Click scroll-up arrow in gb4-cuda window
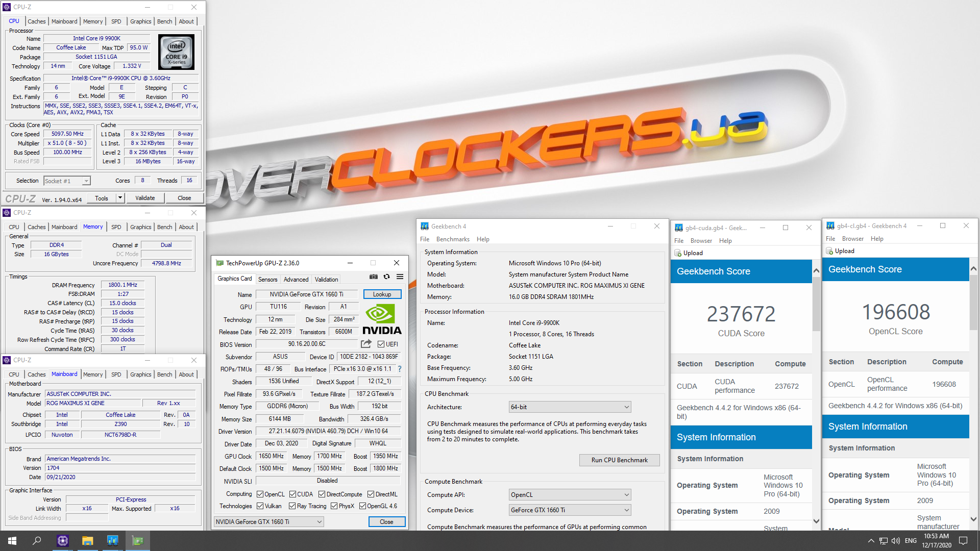 816,271
